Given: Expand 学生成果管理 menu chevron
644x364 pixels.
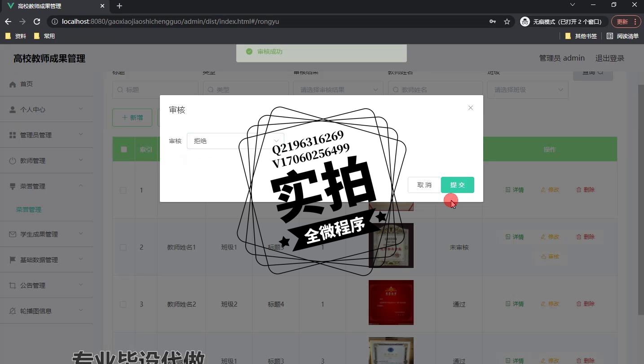Looking at the screenshot, I should pyautogui.click(x=81, y=234).
